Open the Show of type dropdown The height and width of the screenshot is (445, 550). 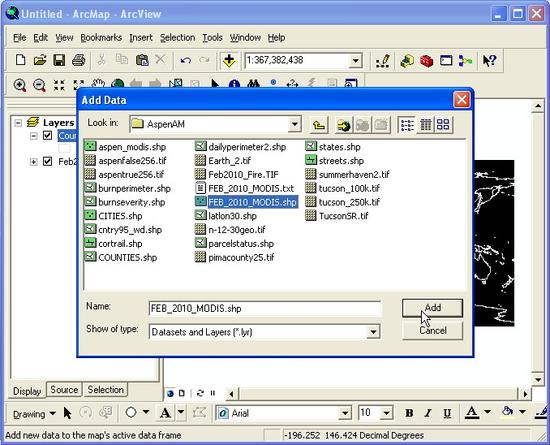coord(373,332)
